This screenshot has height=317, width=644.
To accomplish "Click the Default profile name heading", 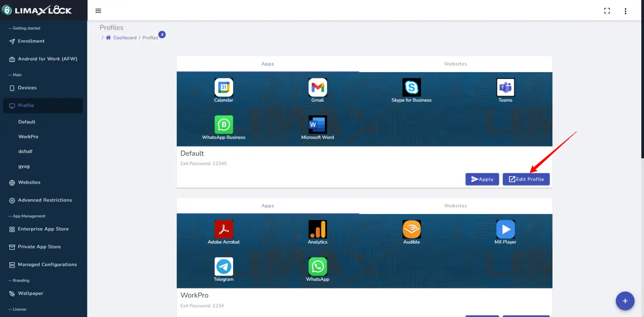I will tap(192, 153).
